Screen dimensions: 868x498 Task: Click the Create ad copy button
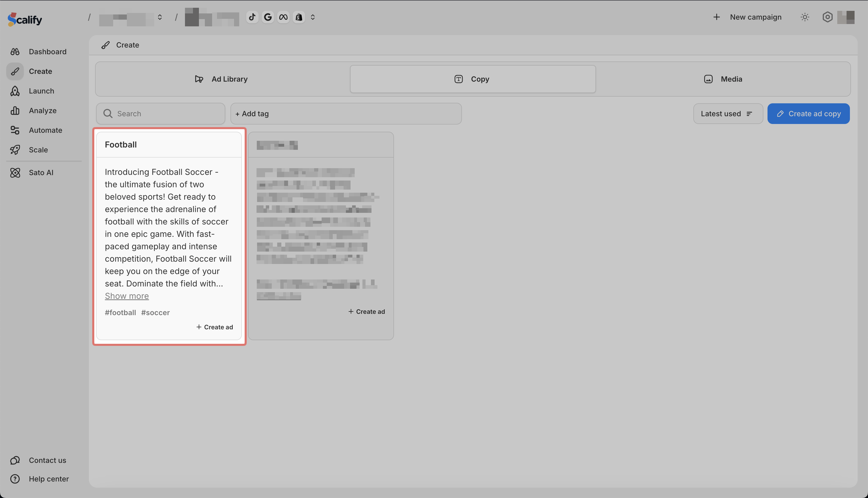point(808,114)
